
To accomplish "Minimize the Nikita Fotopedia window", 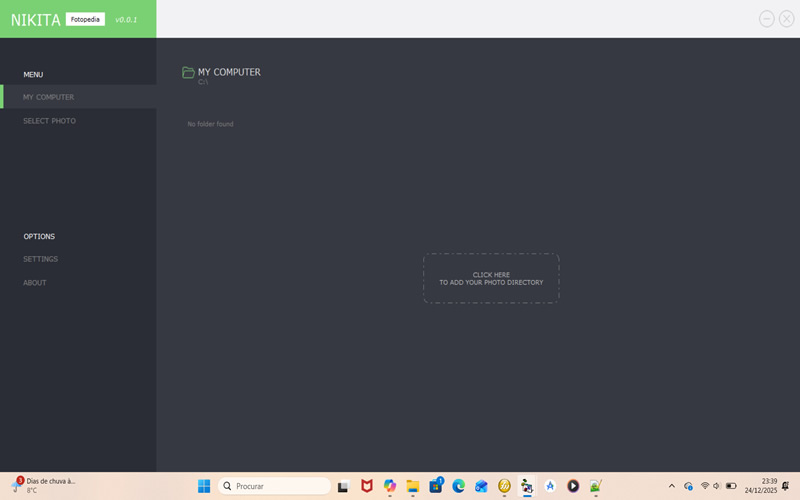I will 766,19.
